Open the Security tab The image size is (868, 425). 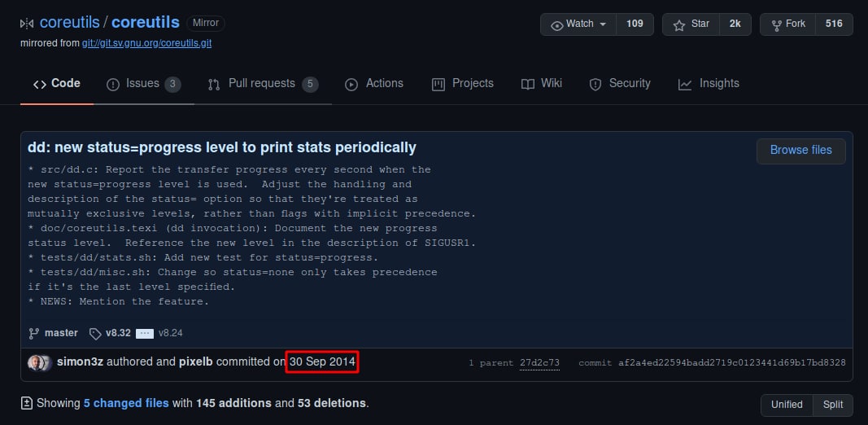(x=620, y=84)
